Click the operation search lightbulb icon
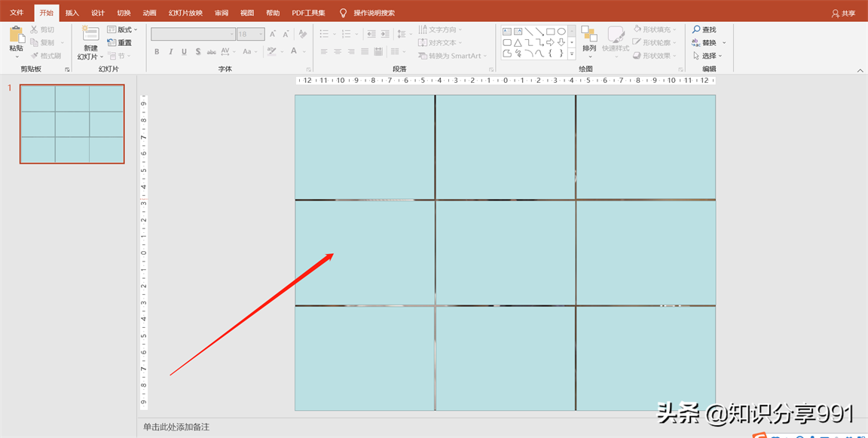The height and width of the screenshot is (438, 868). 344,13
